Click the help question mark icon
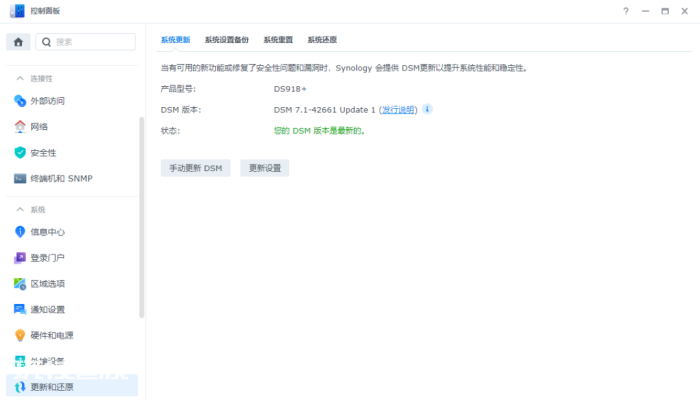Viewport: 700px width, 400px height. 626,11
